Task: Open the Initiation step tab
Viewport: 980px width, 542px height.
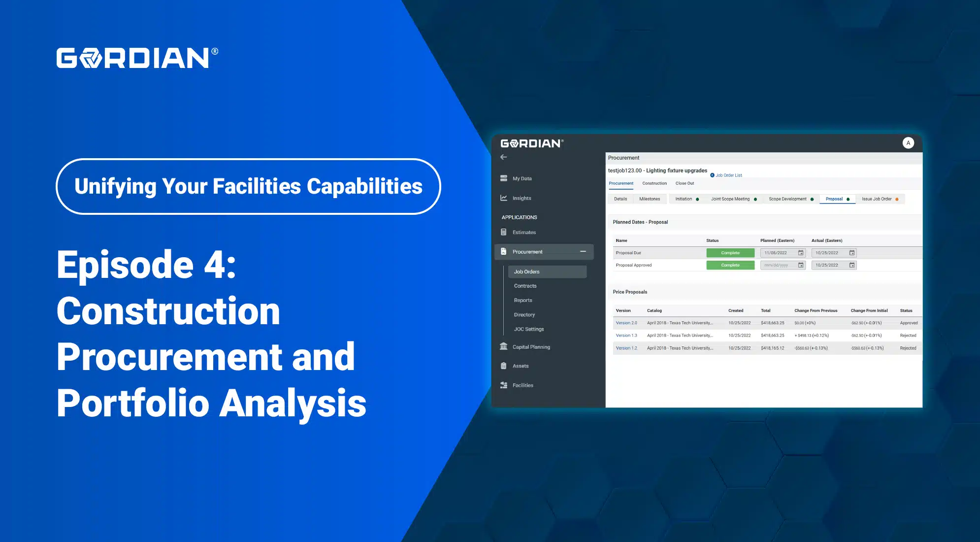Action: [x=686, y=199]
